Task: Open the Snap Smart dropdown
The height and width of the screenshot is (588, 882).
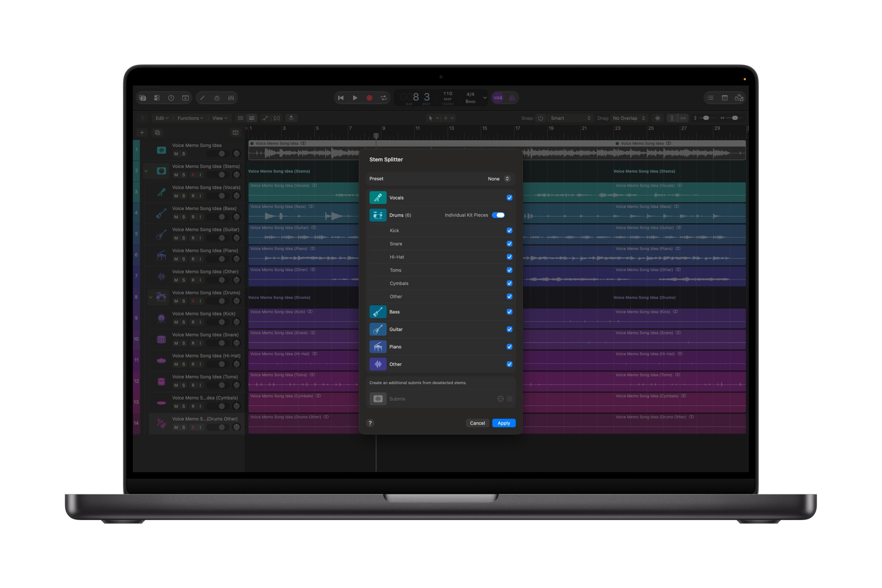Action: 571,118
